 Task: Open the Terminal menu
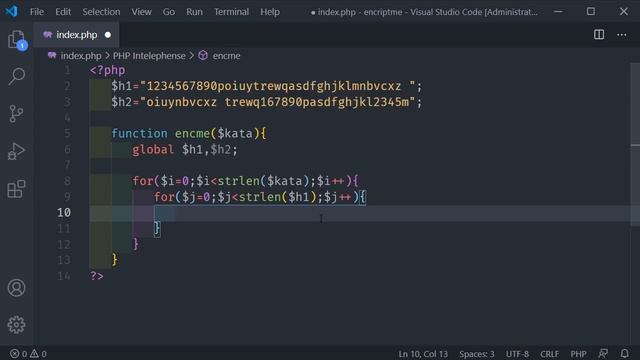[231, 12]
